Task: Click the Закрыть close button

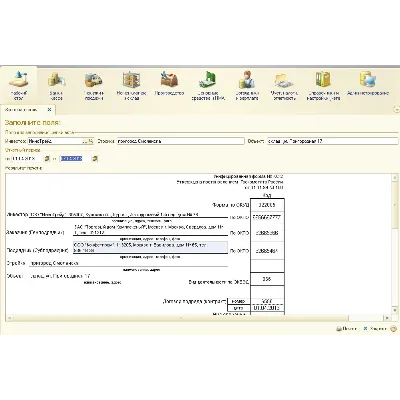Action: (x=375, y=328)
